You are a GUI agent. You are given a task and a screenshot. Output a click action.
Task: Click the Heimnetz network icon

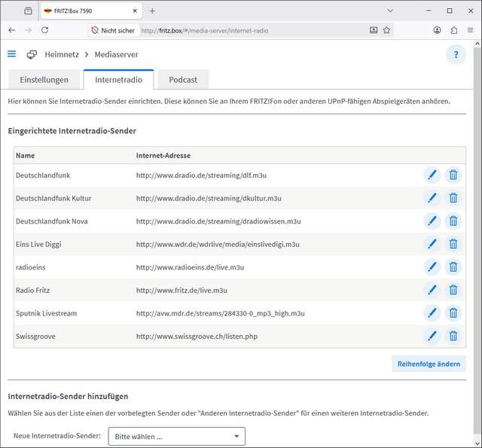[x=32, y=54]
